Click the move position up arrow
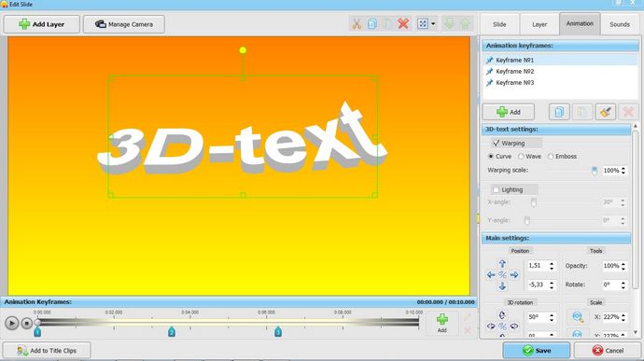This screenshot has height=361, width=644. coord(502,264)
